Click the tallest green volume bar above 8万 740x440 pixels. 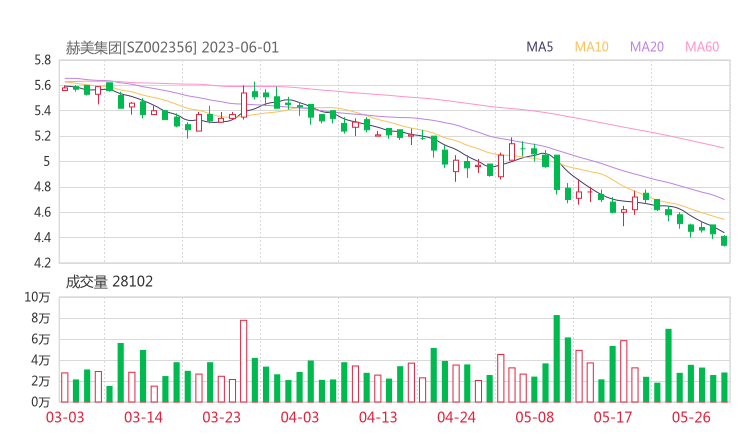pyautogui.click(x=557, y=359)
